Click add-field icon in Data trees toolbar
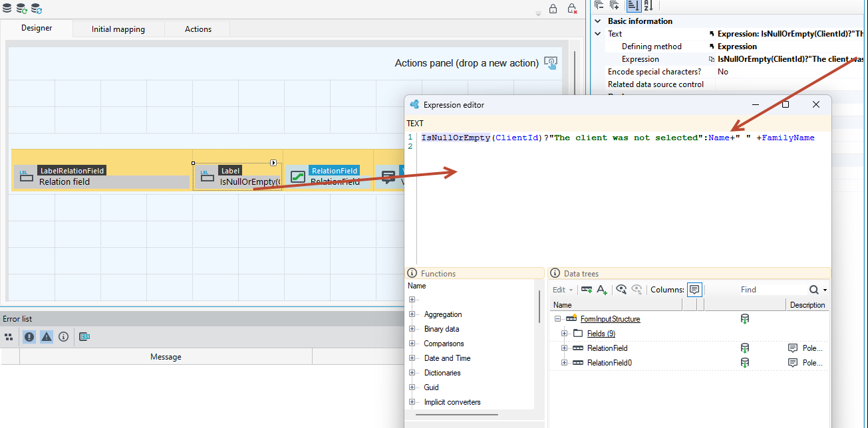Viewport: 868px width, 428px height. (x=587, y=290)
